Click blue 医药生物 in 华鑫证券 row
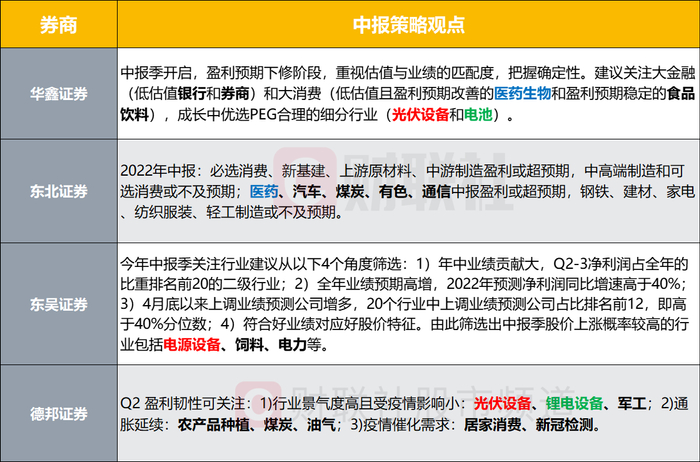Viewport: 700px width, 462px height. [x=522, y=93]
